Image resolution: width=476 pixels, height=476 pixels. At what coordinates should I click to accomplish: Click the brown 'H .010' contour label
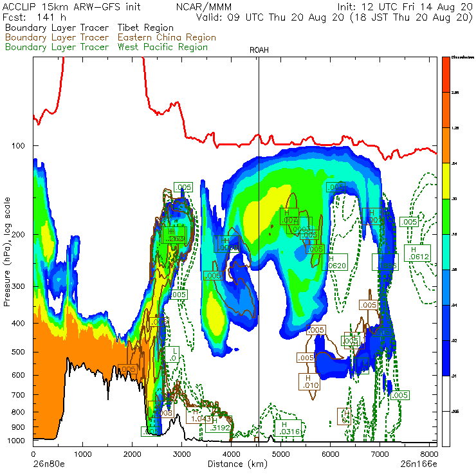pos(309,381)
